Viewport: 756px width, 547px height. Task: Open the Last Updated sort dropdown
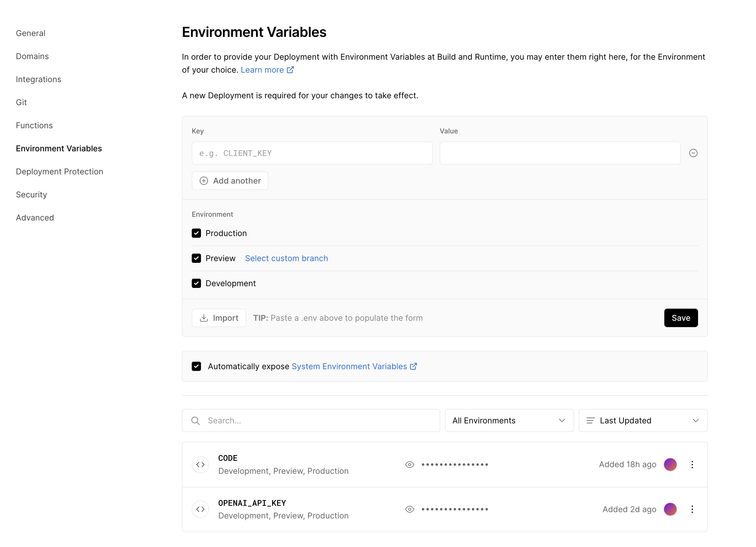tap(643, 420)
